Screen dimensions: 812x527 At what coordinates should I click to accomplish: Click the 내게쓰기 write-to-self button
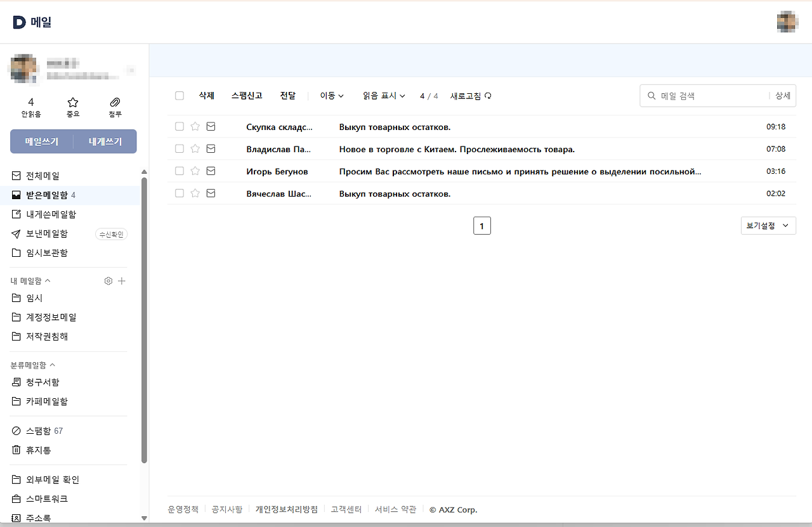coord(105,141)
